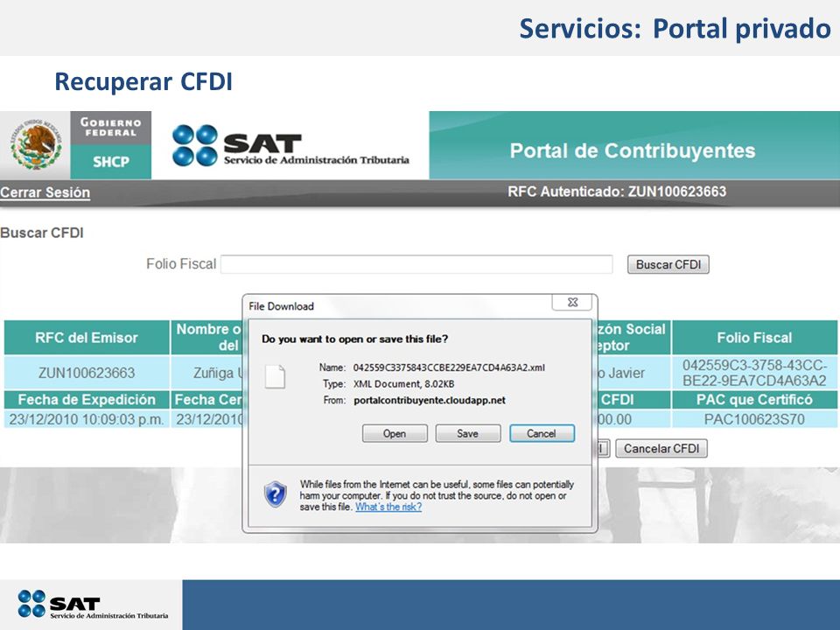Click the RFC del Emisor column header
This screenshot has height=630, width=840.
[87, 338]
